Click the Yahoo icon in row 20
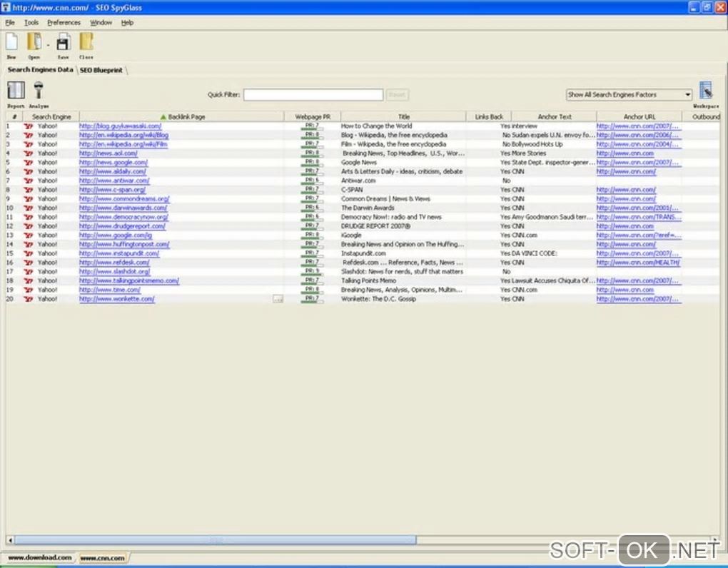 click(29, 299)
